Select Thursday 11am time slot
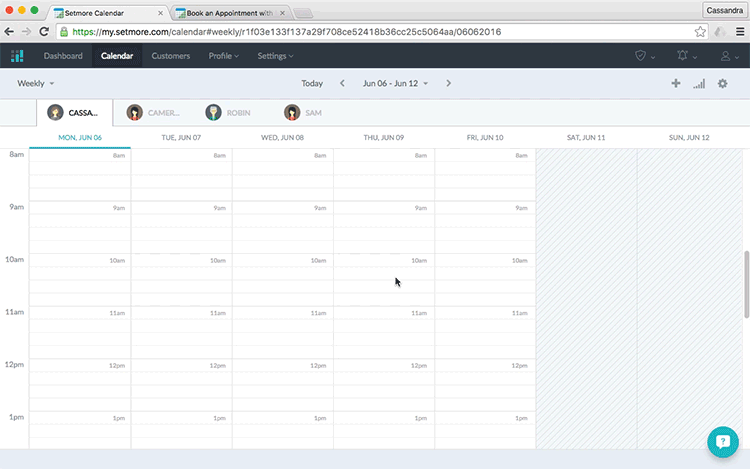 click(384, 313)
